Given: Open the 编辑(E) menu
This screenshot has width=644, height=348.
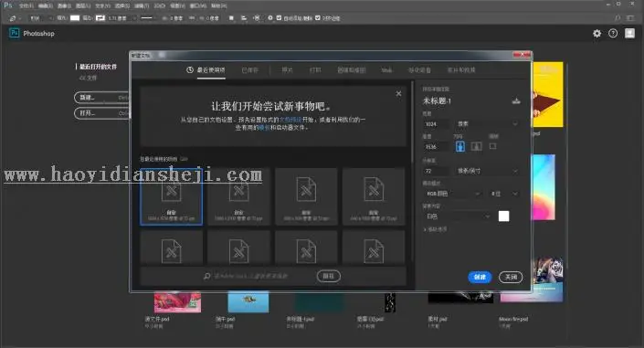Looking at the screenshot, I should point(45,5).
